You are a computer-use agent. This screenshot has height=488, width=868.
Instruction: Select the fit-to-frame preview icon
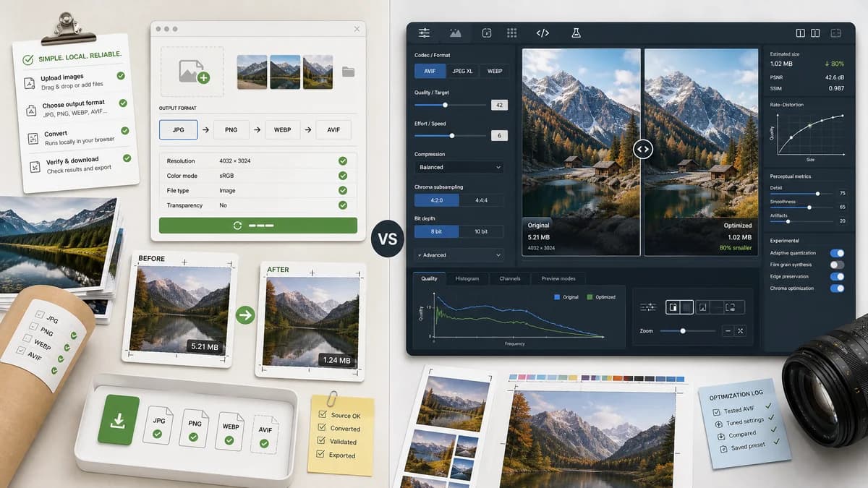click(731, 307)
